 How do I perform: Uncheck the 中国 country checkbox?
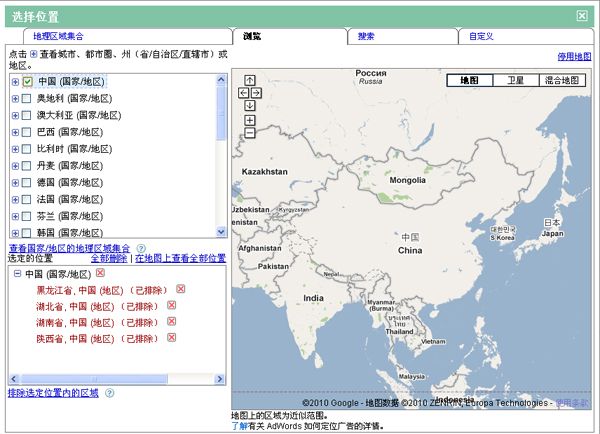pos(27,82)
